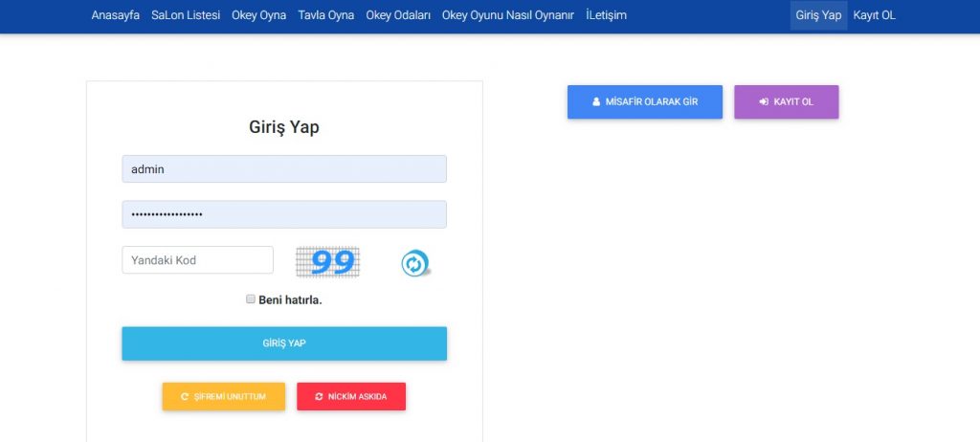
Task: Open Okey Odaları menu link
Action: click(x=398, y=15)
